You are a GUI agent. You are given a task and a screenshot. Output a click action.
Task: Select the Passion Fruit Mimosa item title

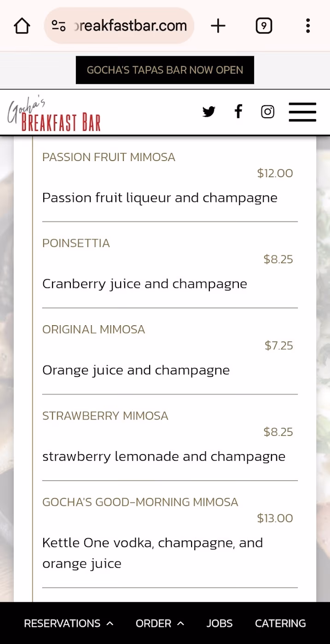(109, 157)
